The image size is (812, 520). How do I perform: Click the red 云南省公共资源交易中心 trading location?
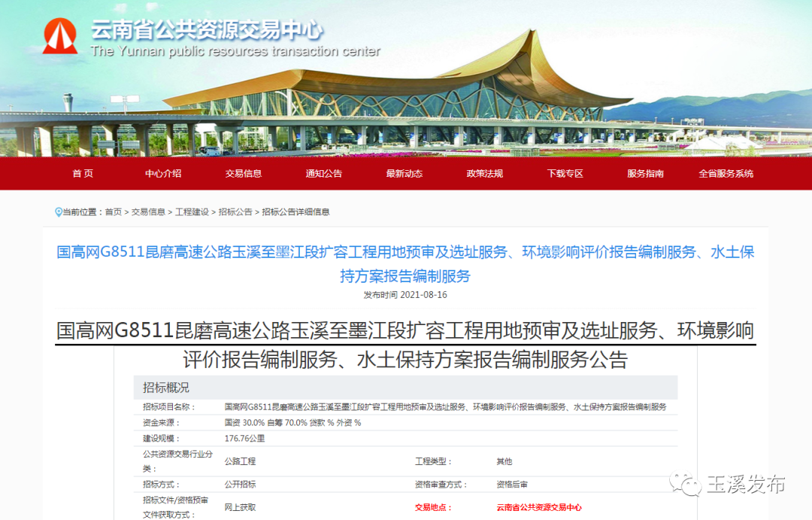click(538, 507)
